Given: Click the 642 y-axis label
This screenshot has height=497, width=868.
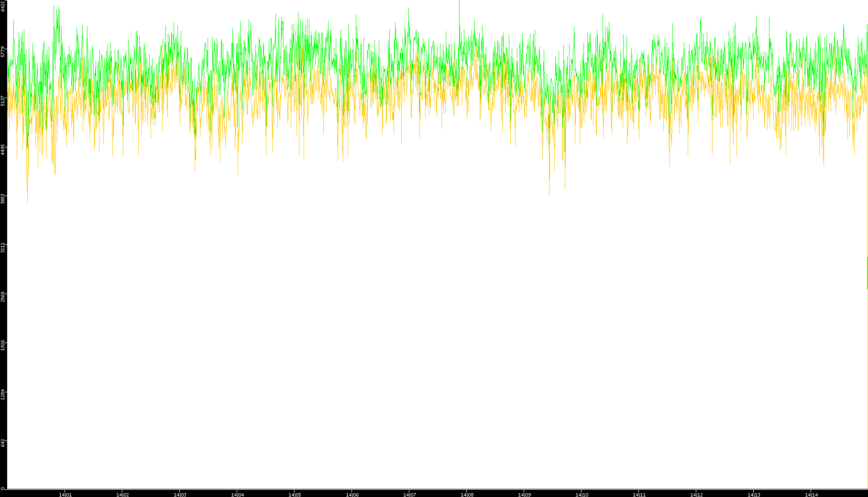Looking at the screenshot, I should [x=3, y=443].
